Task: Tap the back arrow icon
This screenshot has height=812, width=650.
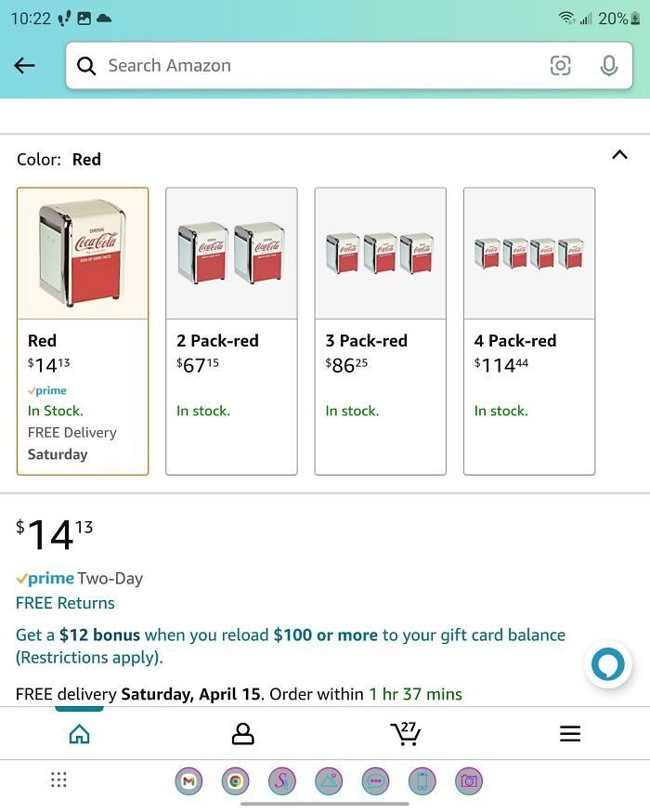Action: (x=25, y=66)
